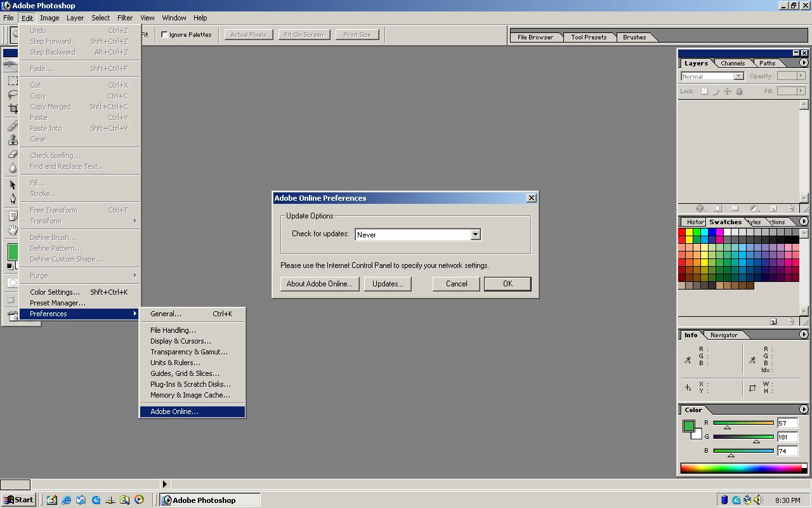The width and height of the screenshot is (812, 508).
Task: Click OK in Adobe Online Preferences
Action: click(x=507, y=284)
